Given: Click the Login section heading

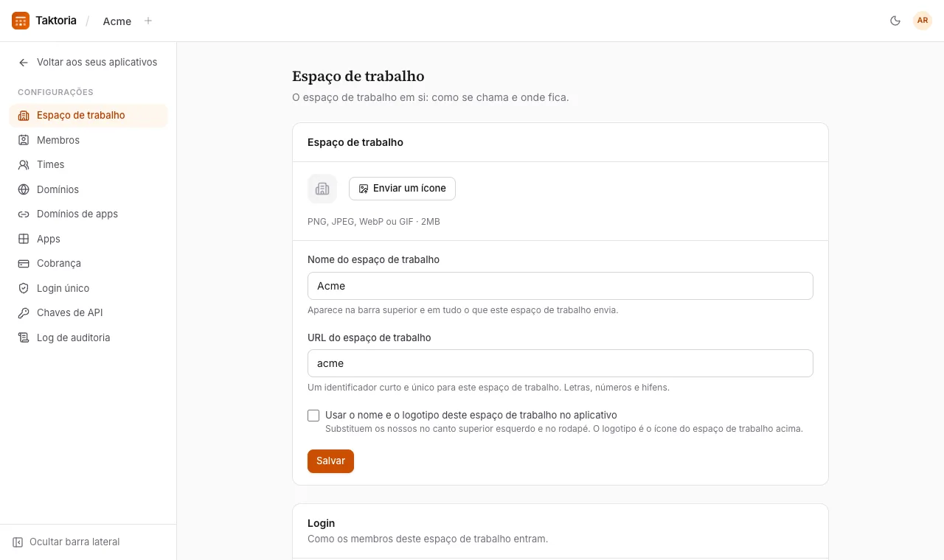Looking at the screenshot, I should point(322,523).
